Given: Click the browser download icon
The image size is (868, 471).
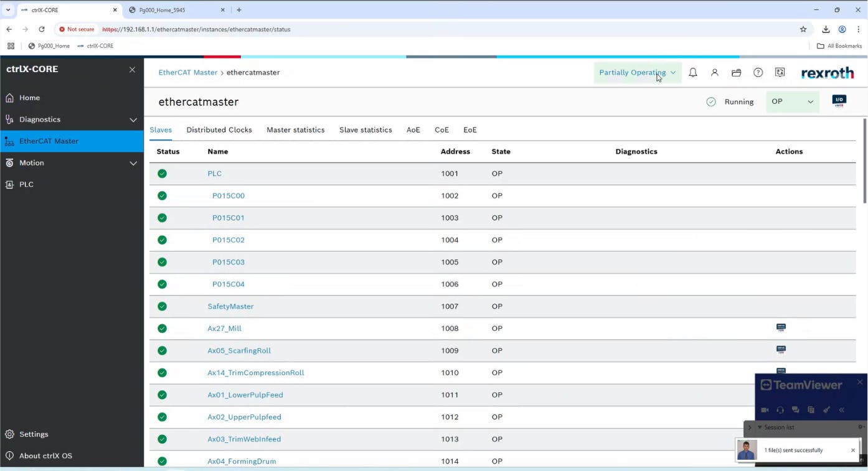Looking at the screenshot, I should 826,29.
